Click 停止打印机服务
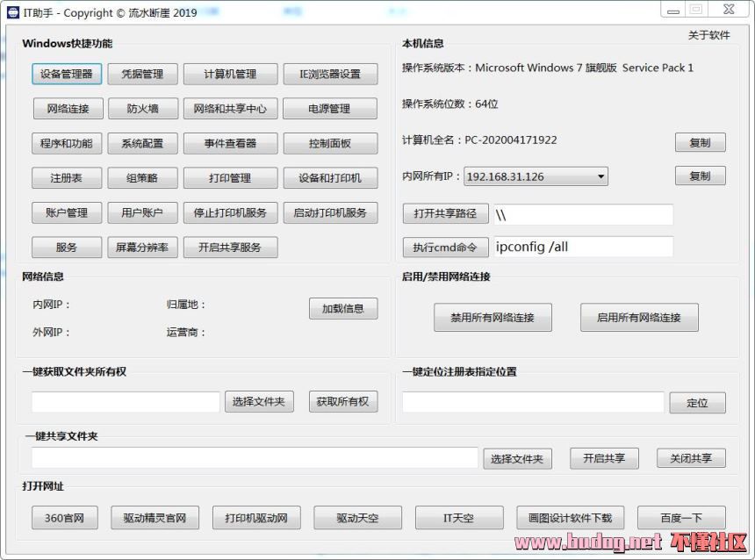 click(x=230, y=212)
